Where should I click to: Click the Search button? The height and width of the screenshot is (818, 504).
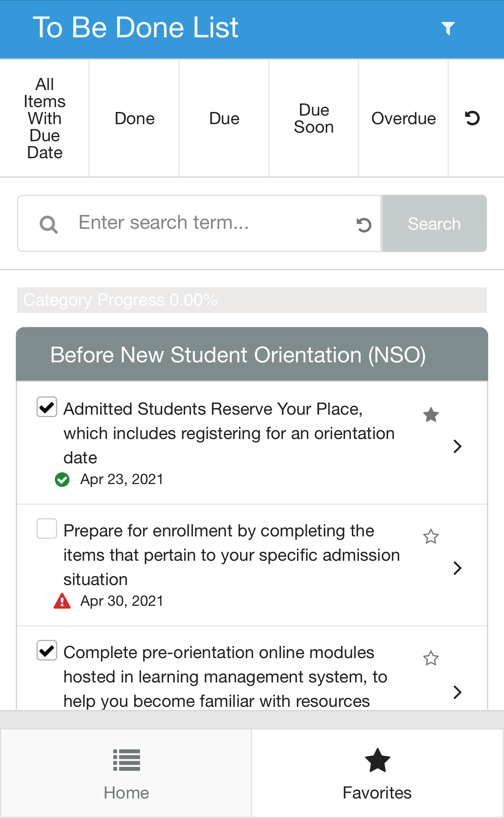(x=434, y=224)
